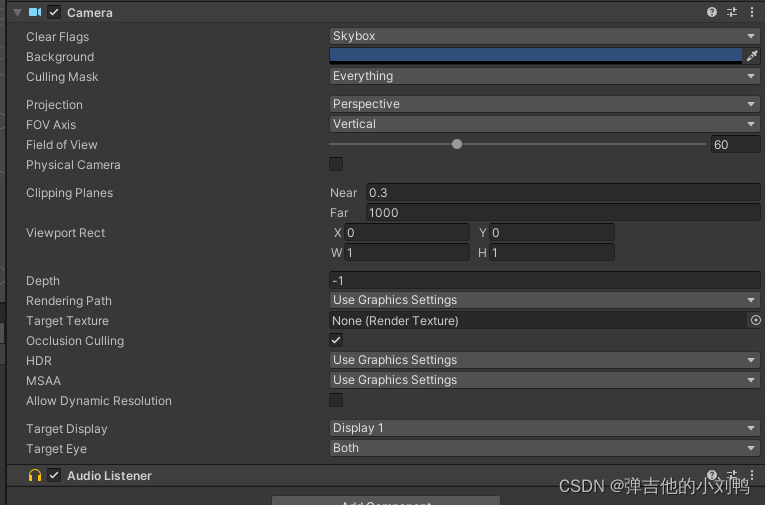The width and height of the screenshot is (766, 505).
Task: Click the Target Texture object field
Action: (539, 320)
